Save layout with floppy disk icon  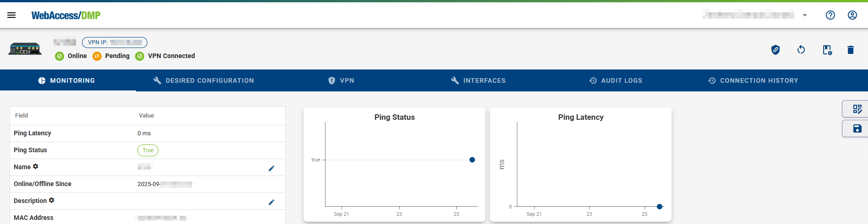(857, 129)
